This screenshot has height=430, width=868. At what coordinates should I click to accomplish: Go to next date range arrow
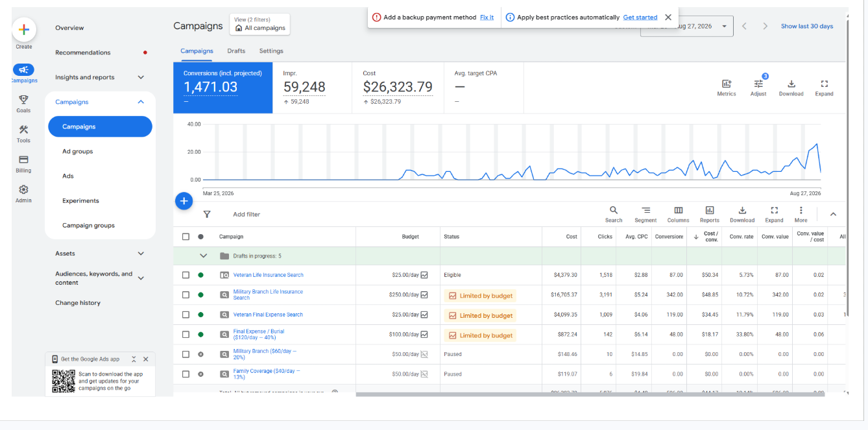[x=766, y=26]
